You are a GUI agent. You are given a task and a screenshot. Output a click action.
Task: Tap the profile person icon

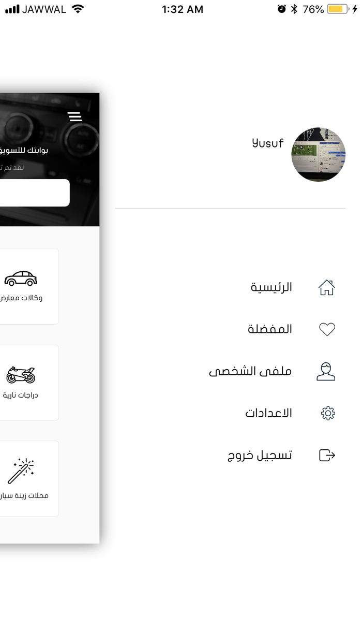(x=326, y=371)
